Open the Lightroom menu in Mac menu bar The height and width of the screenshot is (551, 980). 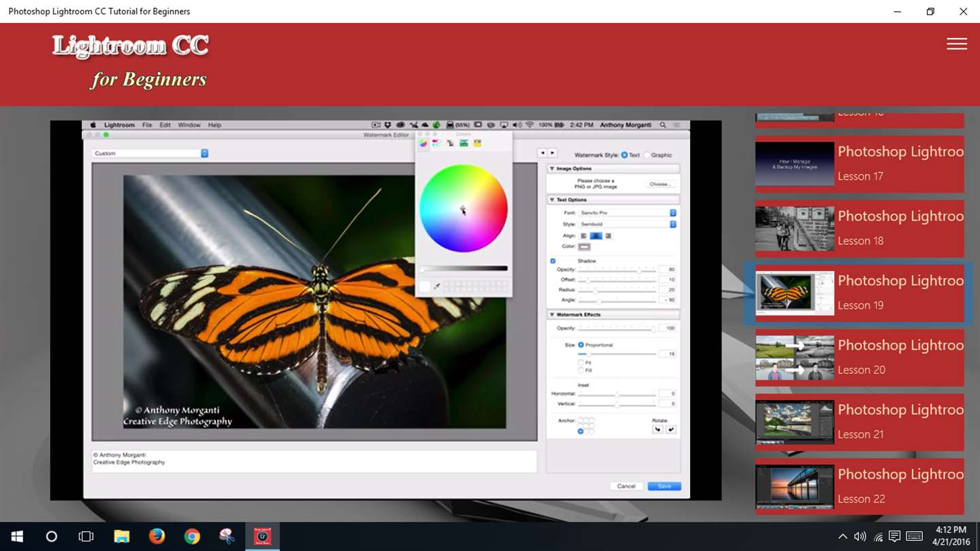pos(119,125)
